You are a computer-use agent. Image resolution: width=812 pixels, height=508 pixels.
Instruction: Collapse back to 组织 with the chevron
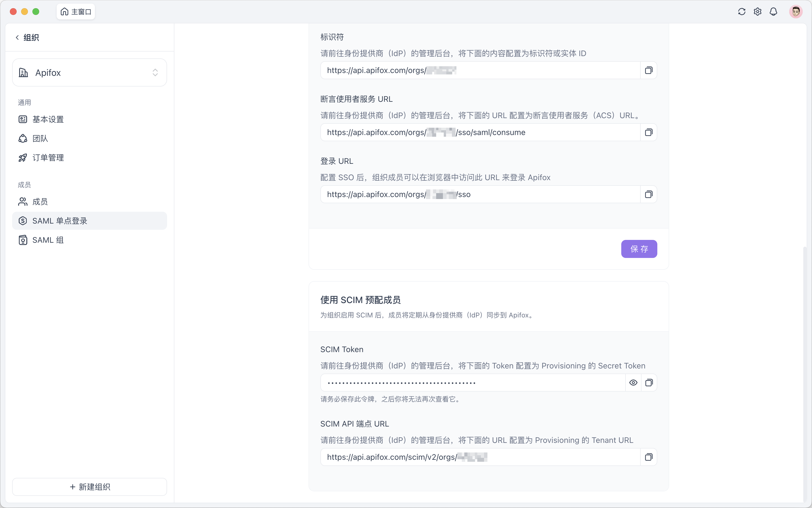(17, 37)
